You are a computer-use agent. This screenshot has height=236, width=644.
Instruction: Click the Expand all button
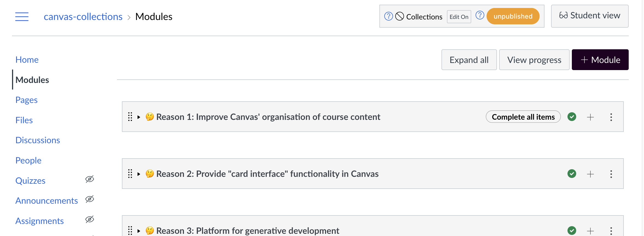click(x=469, y=60)
